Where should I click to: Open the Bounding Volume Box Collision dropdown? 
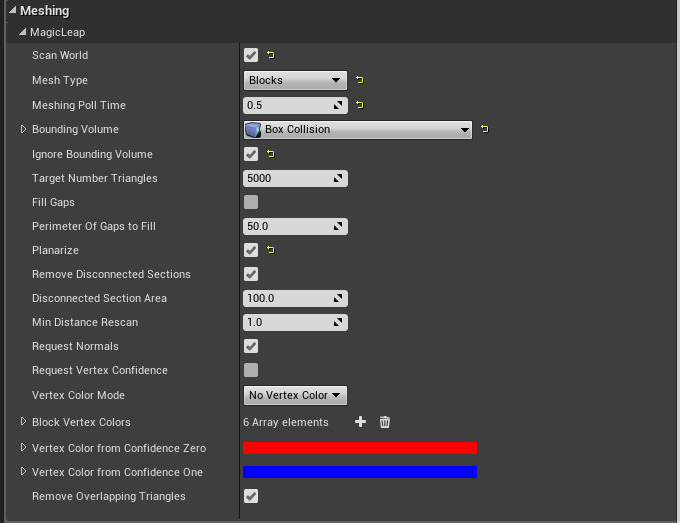pyautogui.click(x=358, y=129)
